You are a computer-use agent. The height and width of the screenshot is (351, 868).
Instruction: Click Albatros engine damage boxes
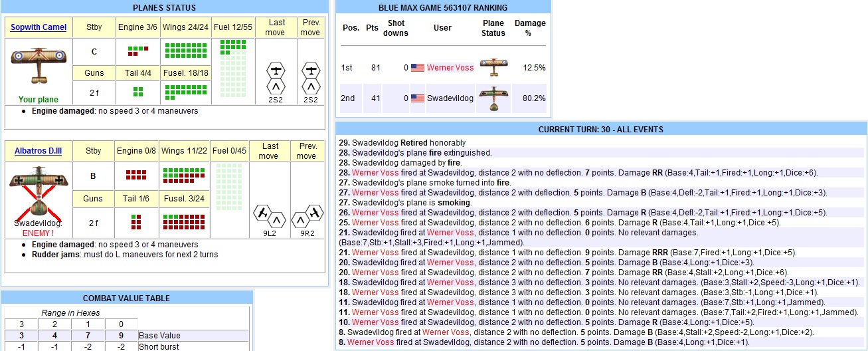point(136,175)
